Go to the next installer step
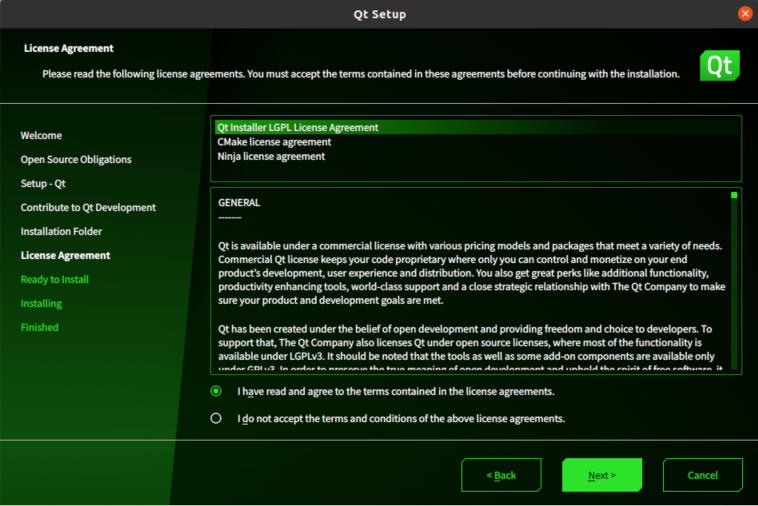Viewport: 758px width, 506px height. point(602,475)
